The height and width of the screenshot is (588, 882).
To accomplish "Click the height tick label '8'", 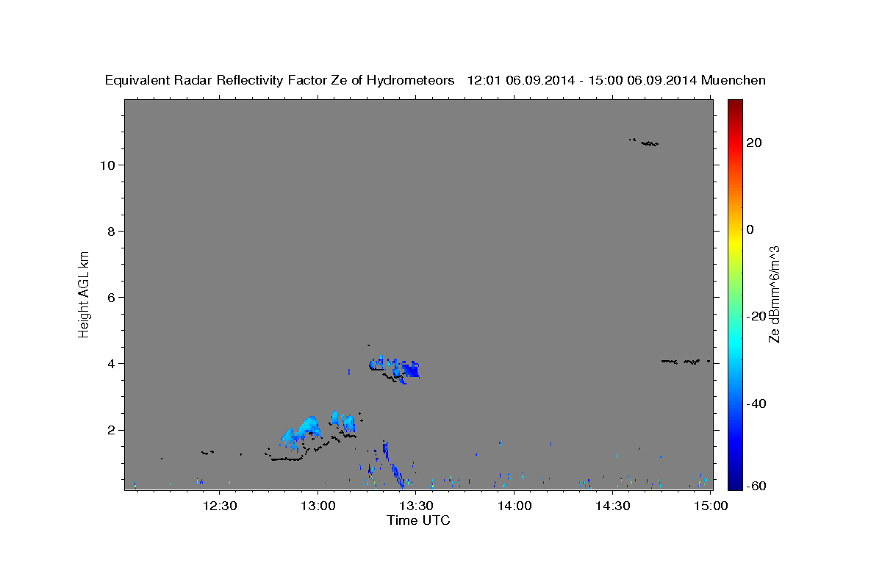I will coord(112,231).
